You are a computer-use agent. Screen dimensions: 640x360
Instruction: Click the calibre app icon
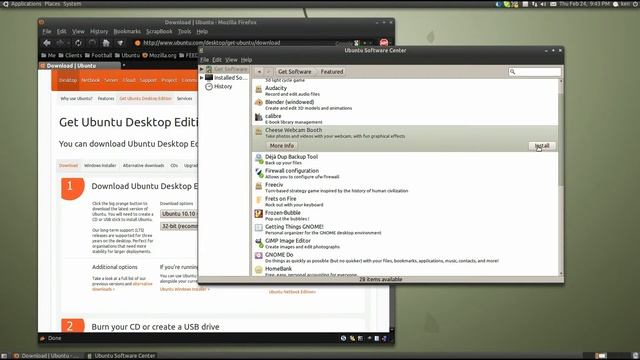[x=258, y=118]
